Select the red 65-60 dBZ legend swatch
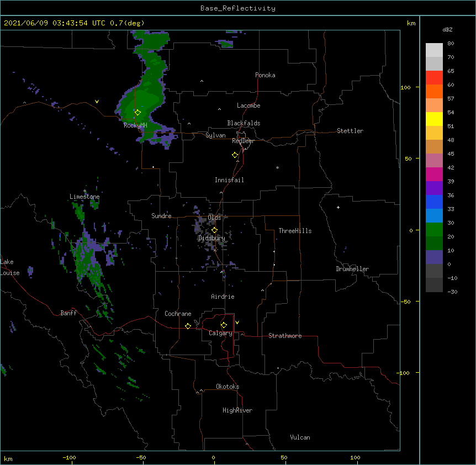The image size is (476, 465). pos(434,78)
